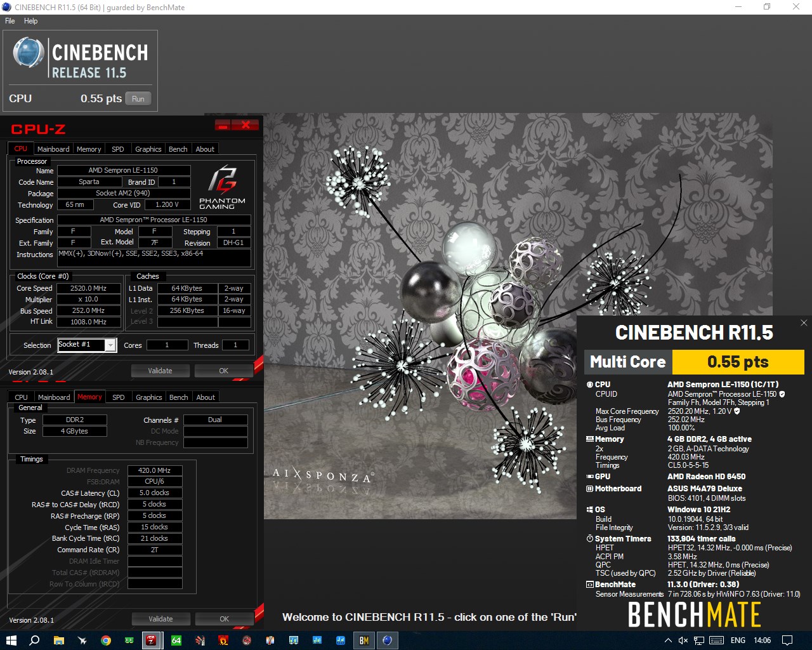Open the Windows Start menu
812x650 pixels.
[11, 640]
